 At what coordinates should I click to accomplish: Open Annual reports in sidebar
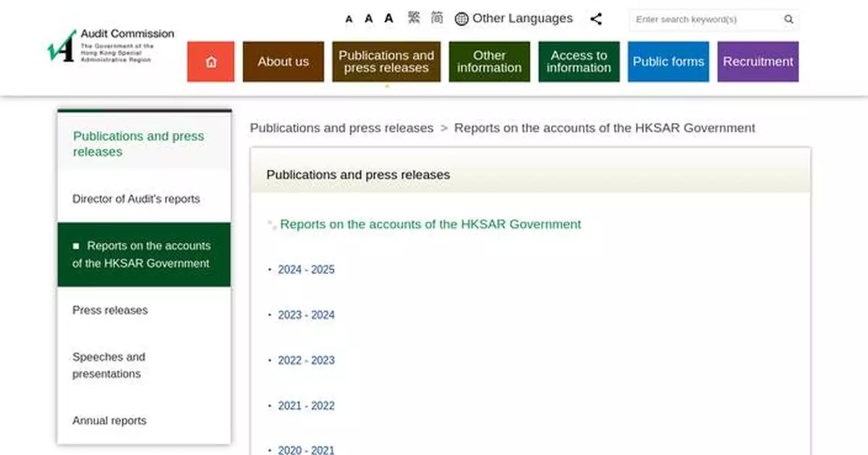(109, 420)
